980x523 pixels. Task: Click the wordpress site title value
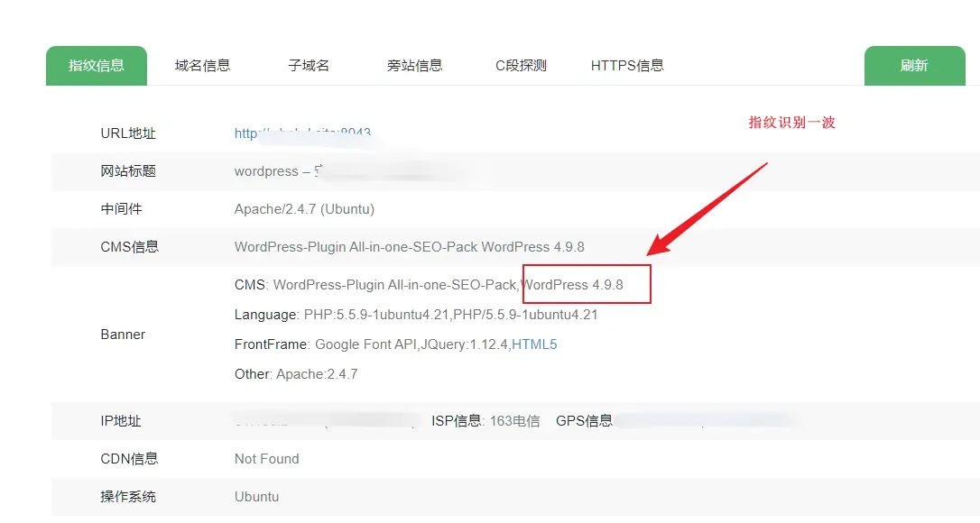279,171
